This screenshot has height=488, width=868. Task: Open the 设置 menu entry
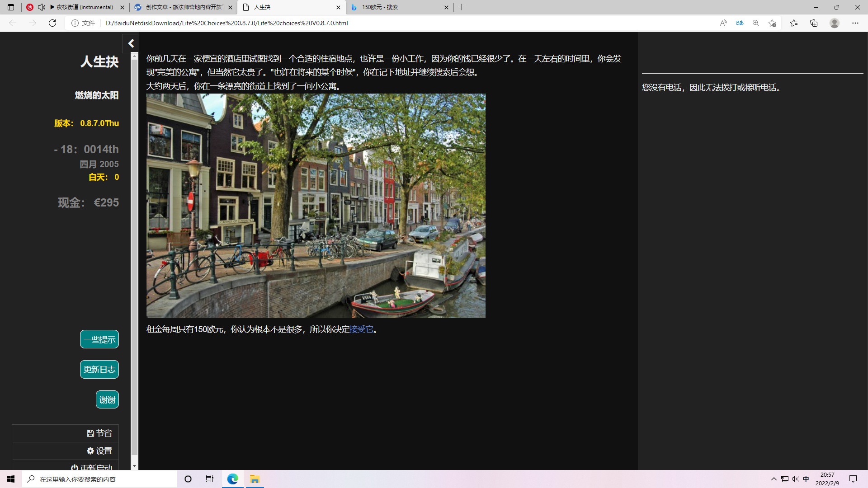[99, 451]
